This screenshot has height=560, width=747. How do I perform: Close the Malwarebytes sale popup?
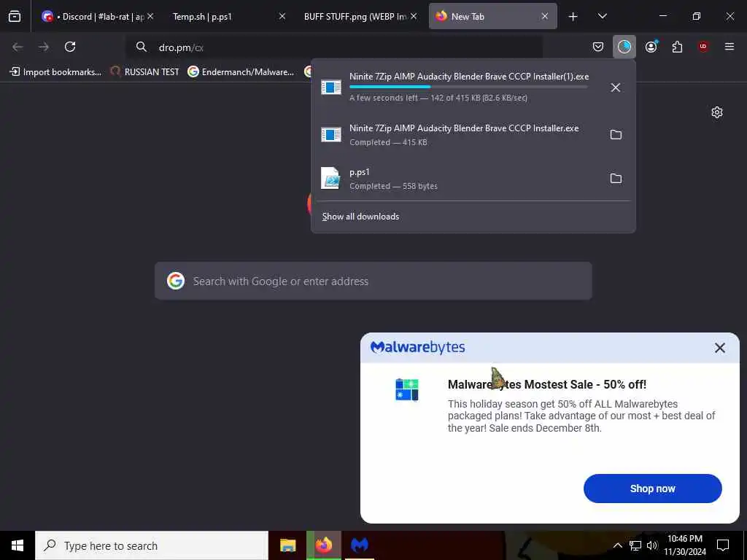pos(720,348)
